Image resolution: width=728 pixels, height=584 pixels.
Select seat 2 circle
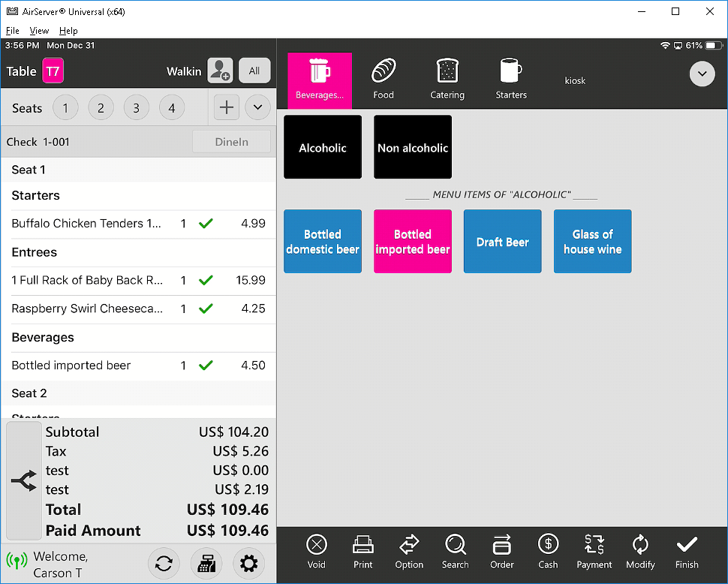tap(101, 108)
